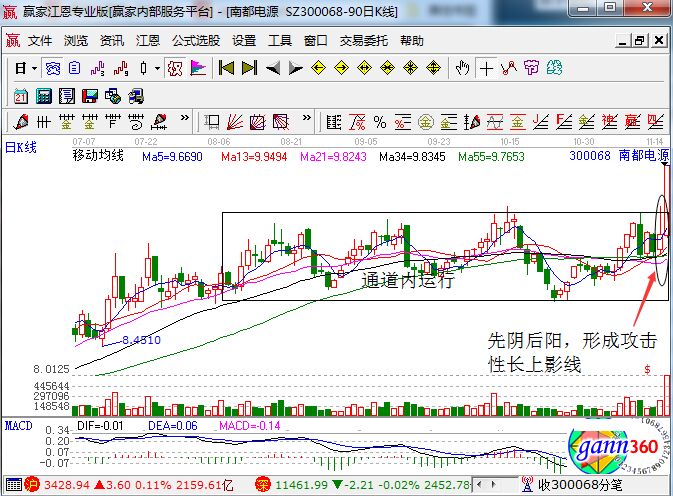Open the calculator tool icon
Viewport: 673px width, 496px height.
click(43, 96)
